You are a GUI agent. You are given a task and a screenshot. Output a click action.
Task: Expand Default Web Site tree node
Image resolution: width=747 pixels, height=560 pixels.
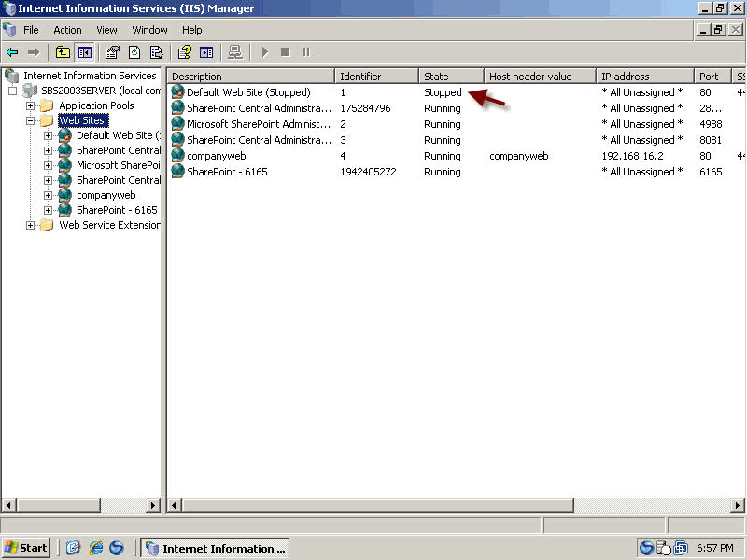(48, 135)
